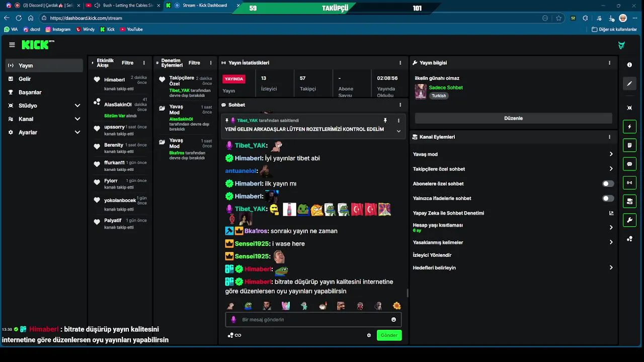Collapse the pinned message with the chevron
Image resolution: width=644 pixels, height=362 pixels.
398,131
